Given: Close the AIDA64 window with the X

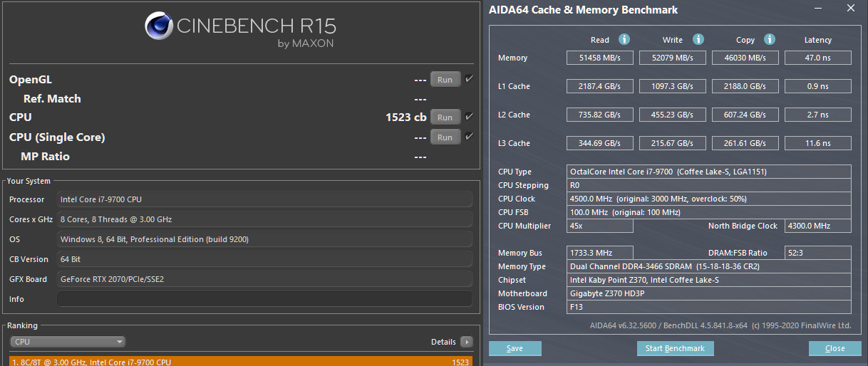Looking at the screenshot, I should [850, 9].
